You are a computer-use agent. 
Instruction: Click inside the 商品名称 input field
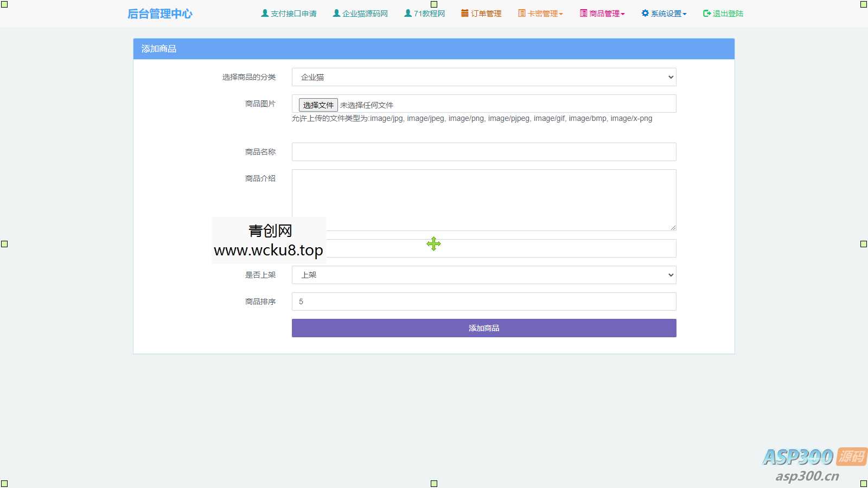[x=483, y=152]
